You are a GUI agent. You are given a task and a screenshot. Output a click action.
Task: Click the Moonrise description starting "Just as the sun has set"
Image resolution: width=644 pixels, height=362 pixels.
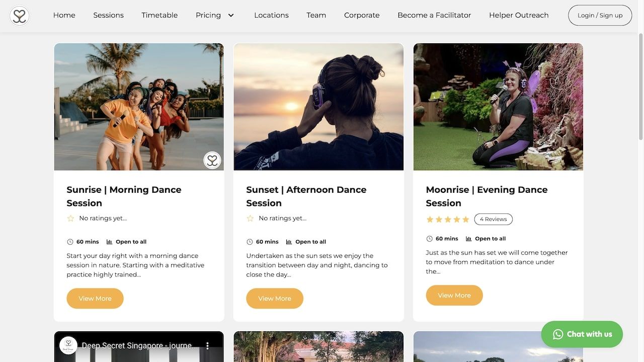click(x=497, y=262)
